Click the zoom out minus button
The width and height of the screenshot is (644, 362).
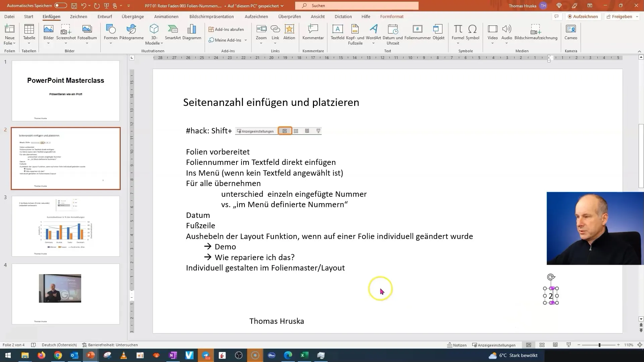pyautogui.click(x=579, y=345)
